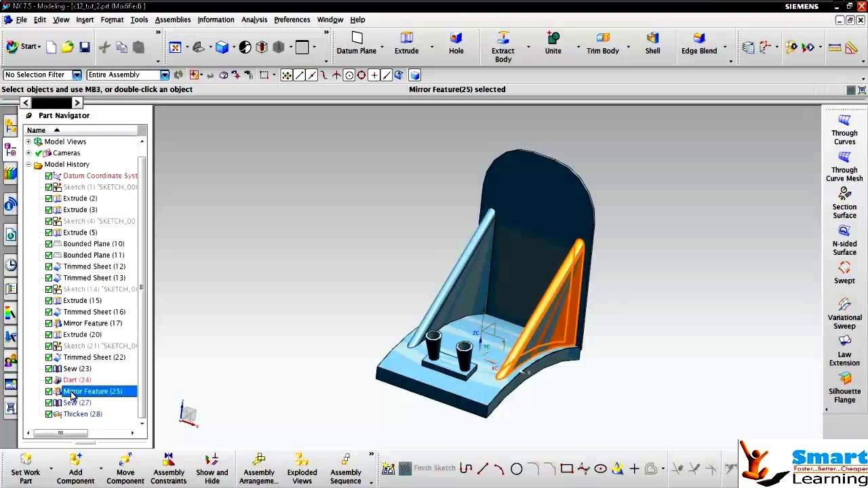Open the Preferences menu
Screen dimensions: 868x488
(x=292, y=20)
